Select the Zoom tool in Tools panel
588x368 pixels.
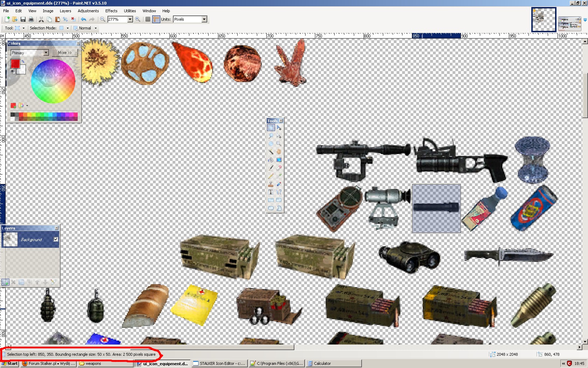[279, 144]
